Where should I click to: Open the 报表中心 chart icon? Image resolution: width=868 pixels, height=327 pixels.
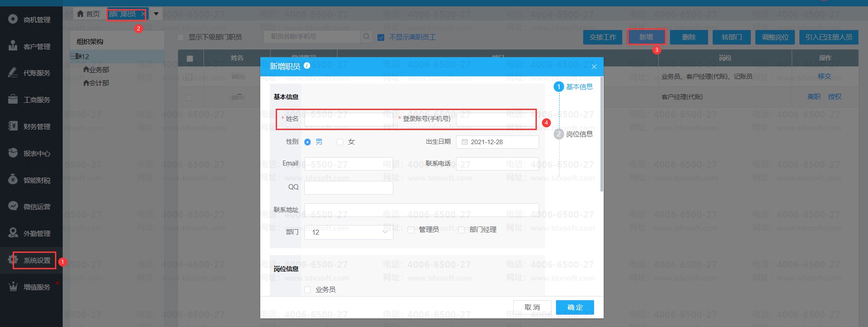[x=13, y=153]
